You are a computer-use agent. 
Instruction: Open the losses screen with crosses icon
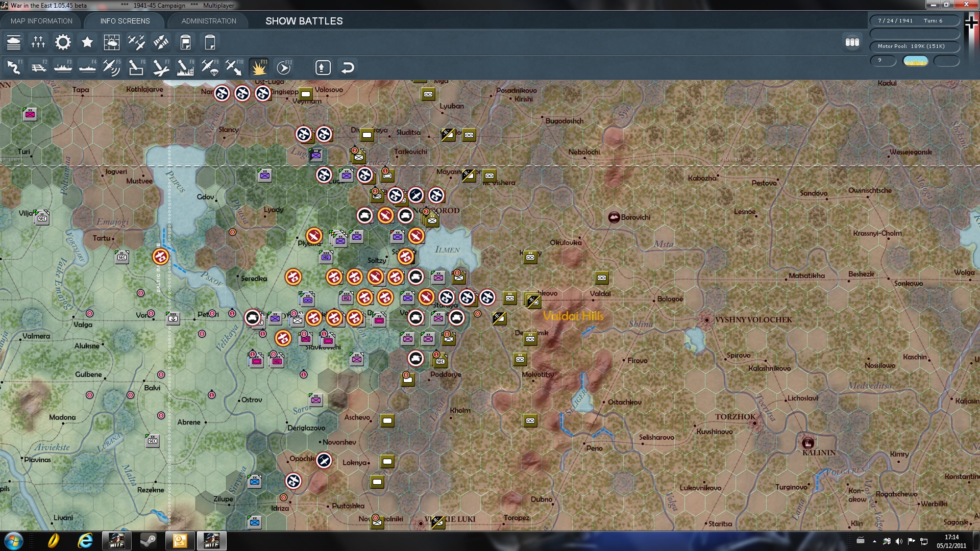point(38,42)
